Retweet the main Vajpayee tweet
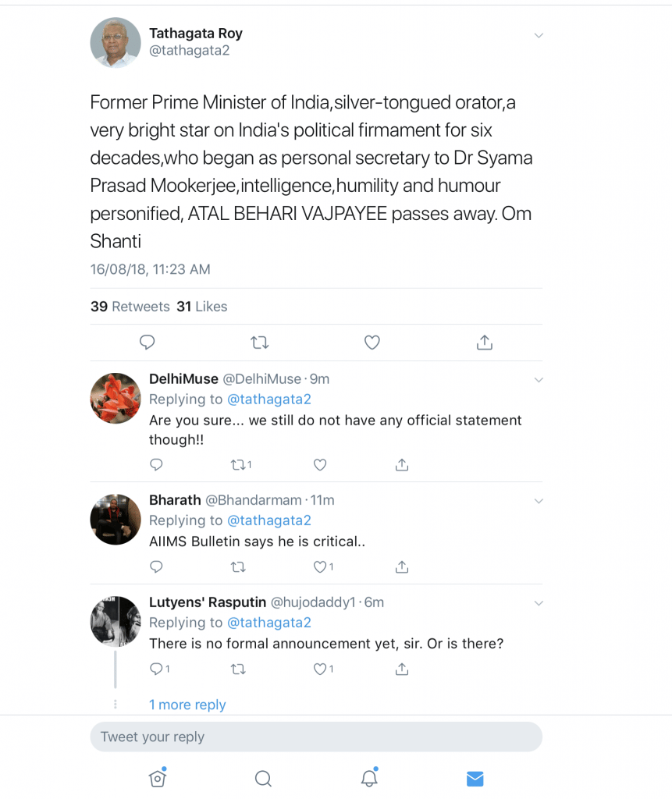 (259, 342)
